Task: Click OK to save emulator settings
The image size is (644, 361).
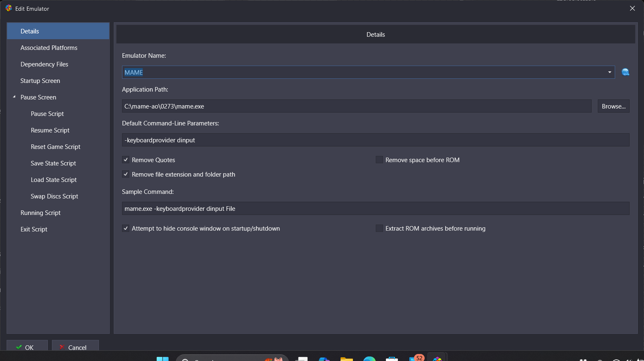Action: coord(27,346)
